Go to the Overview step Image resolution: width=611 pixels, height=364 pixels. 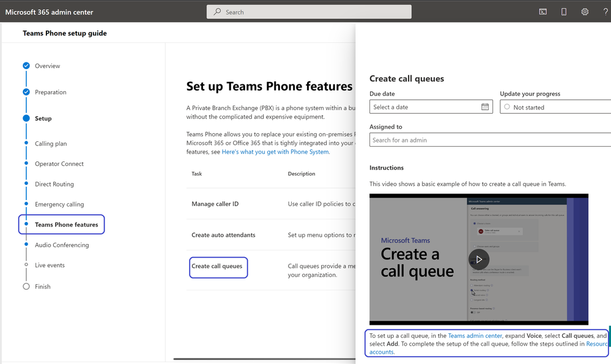[x=47, y=66]
